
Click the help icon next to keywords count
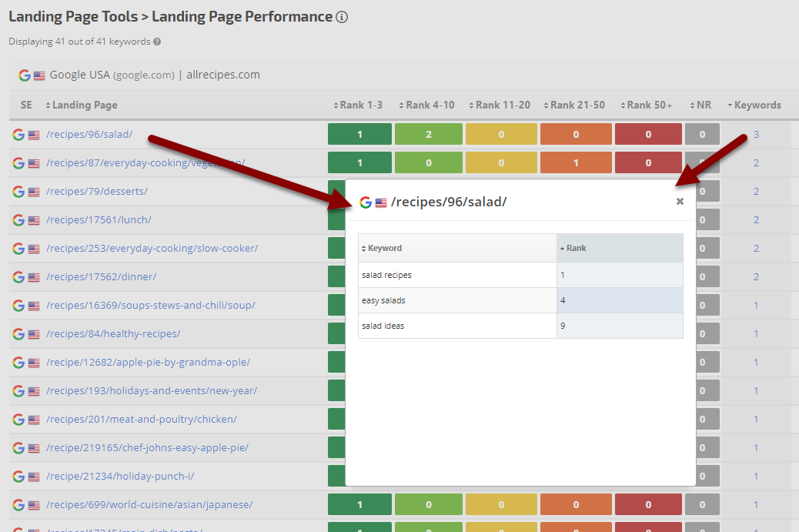(x=157, y=42)
